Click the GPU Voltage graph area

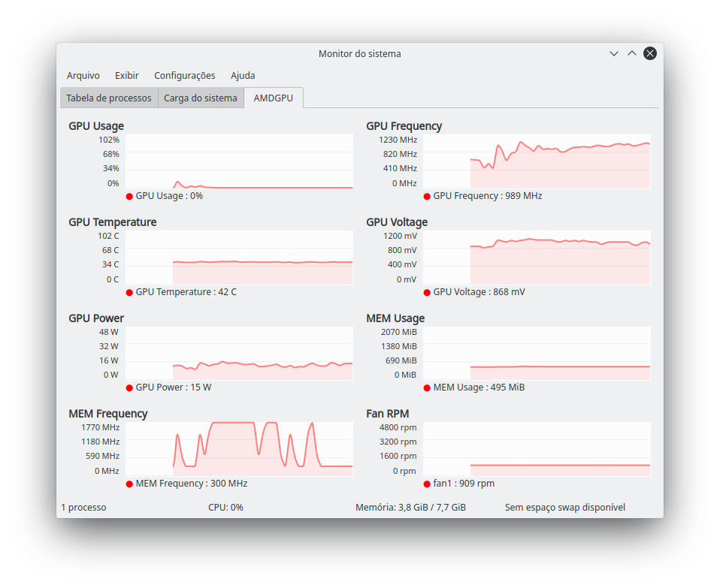tap(537, 258)
